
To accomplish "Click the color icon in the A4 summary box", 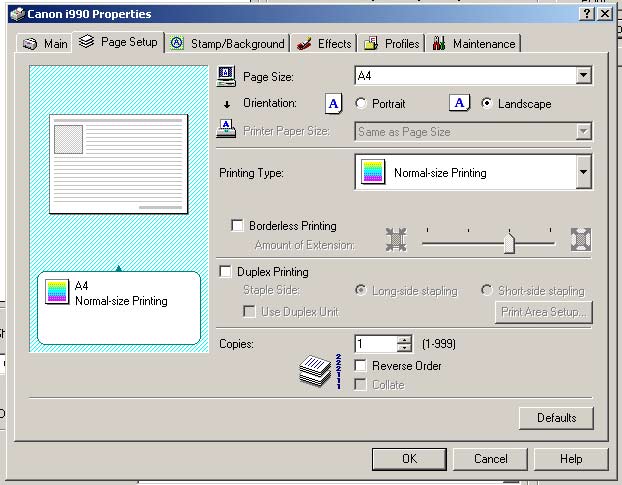I will [x=57, y=292].
